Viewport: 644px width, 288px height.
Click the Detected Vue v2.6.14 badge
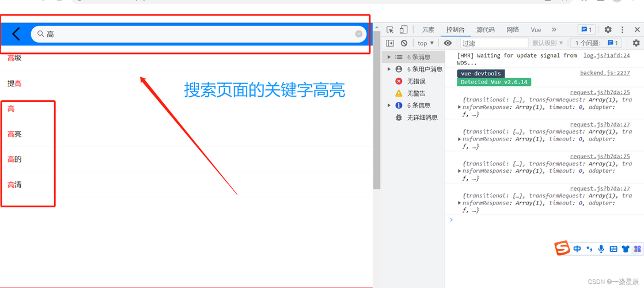pos(494,82)
